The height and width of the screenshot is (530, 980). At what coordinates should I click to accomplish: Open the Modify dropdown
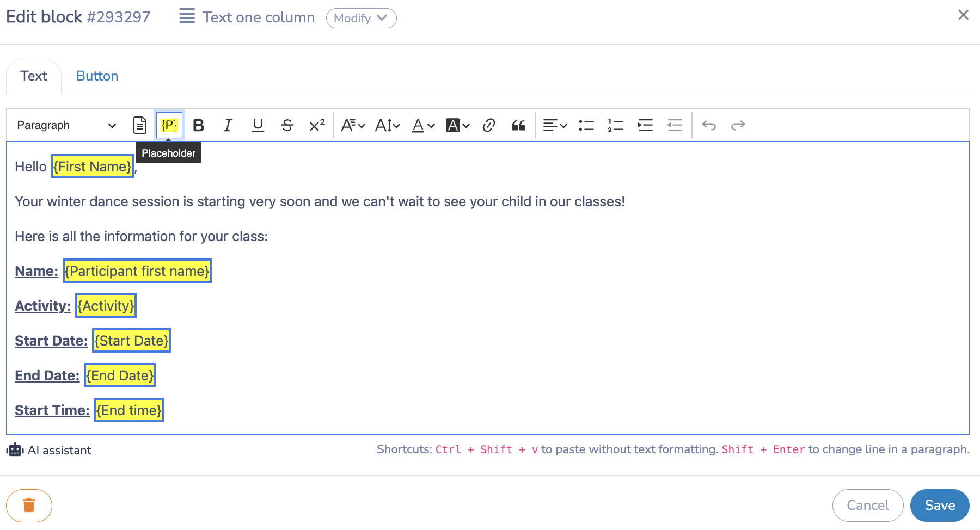[x=361, y=18]
